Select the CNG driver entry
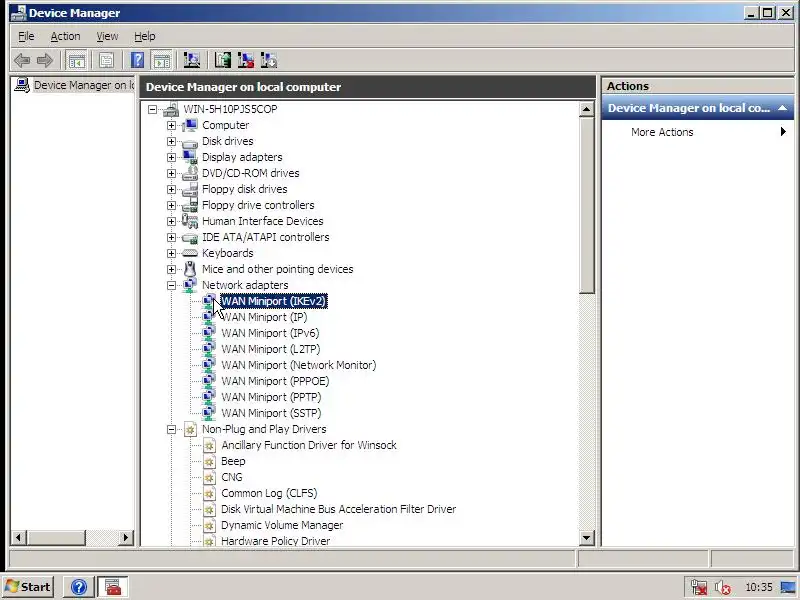The width and height of the screenshot is (800, 600). [x=232, y=477]
